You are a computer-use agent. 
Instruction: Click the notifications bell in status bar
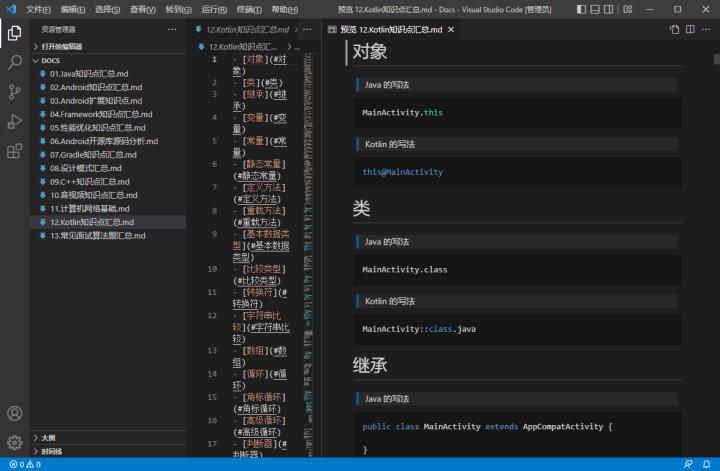708,465
